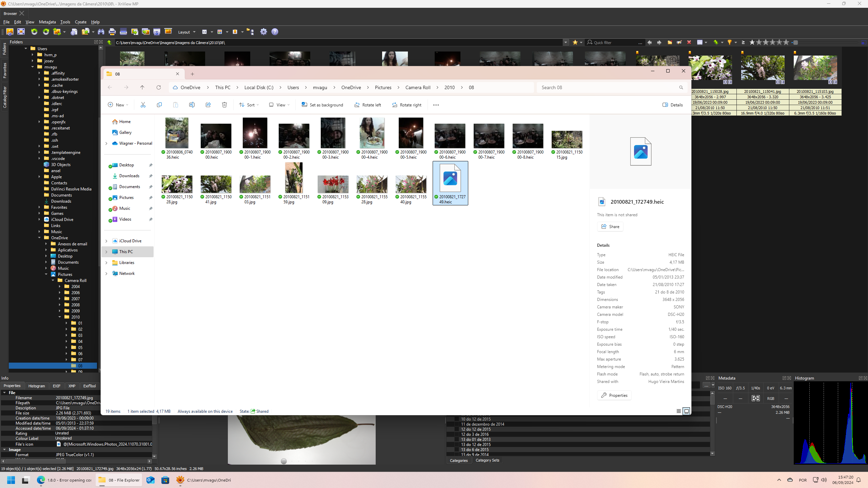Tick the '12 do 3 de 2016' category checkbox
This screenshot has width=868, height=488.
456,434
